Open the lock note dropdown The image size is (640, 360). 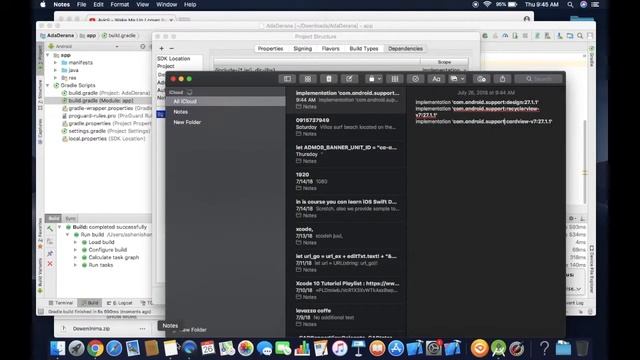374,79
